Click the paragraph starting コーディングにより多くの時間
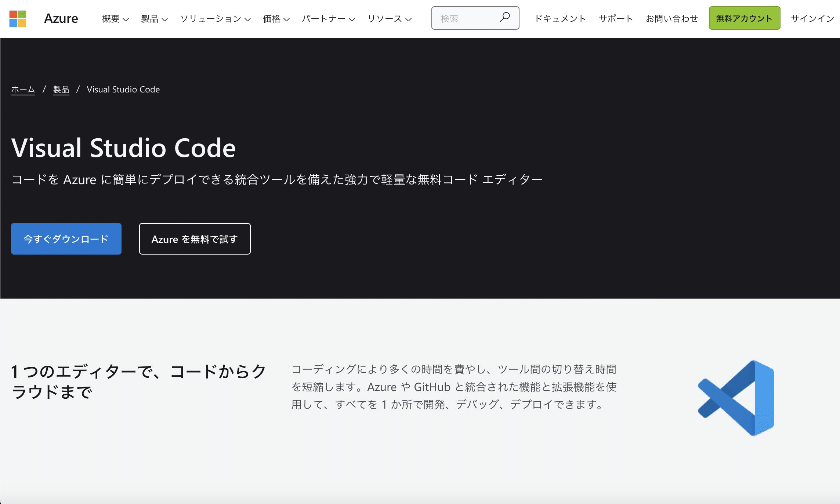The width and height of the screenshot is (840, 504). click(x=454, y=387)
